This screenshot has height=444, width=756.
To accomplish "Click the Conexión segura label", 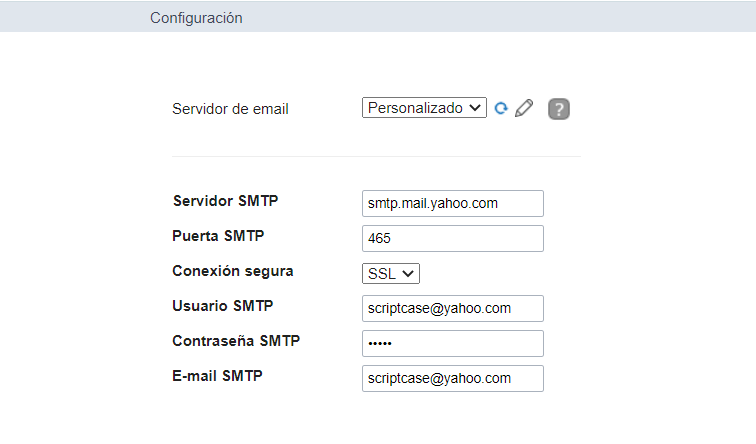I will pos(233,270).
